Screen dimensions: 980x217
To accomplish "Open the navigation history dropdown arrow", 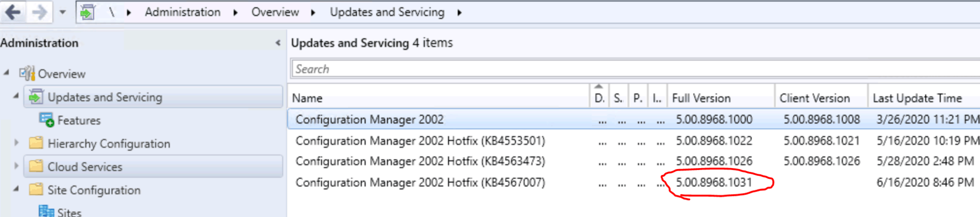I will click(63, 12).
